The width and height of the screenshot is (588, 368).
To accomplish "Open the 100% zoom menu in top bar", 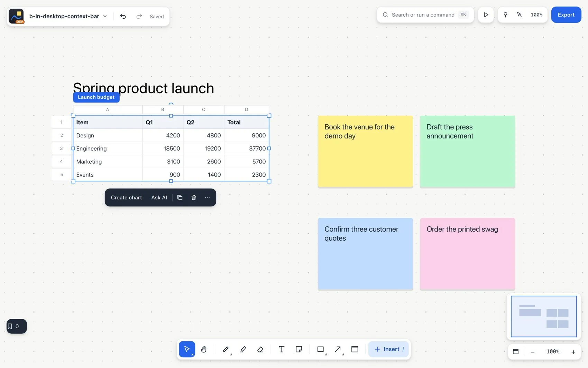I will [x=536, y=15].
